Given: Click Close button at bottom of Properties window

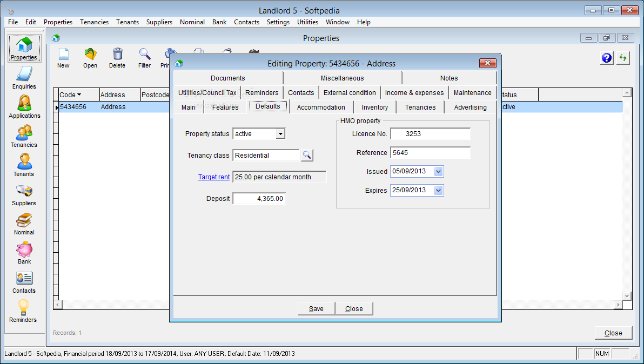Looking at the screenshot, I should pos(613,333).
